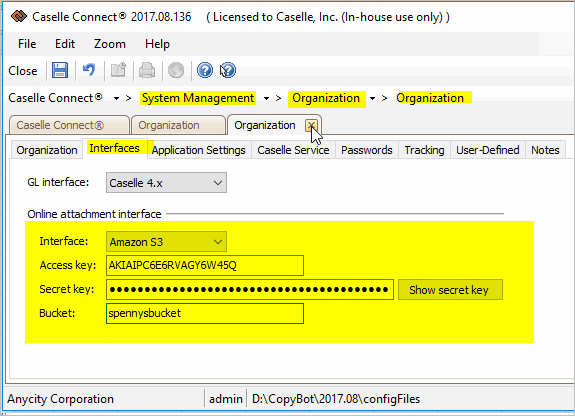Click Show secret key button
Image resolution: width=575 pixels, height=416 pixels.
coord(450,290)
